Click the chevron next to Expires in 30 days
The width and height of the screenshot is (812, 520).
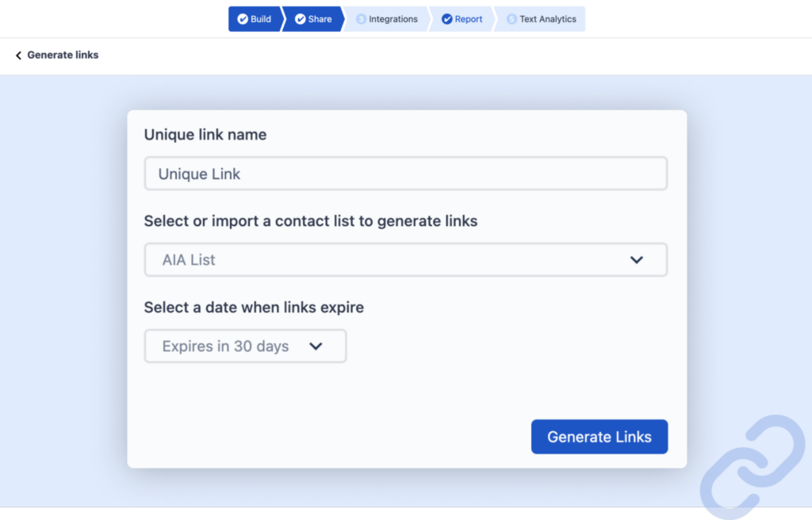click(x=316, y=346)
